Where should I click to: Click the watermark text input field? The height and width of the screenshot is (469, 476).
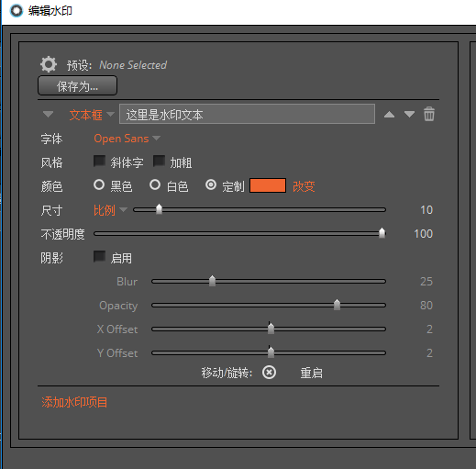[247, 114]
